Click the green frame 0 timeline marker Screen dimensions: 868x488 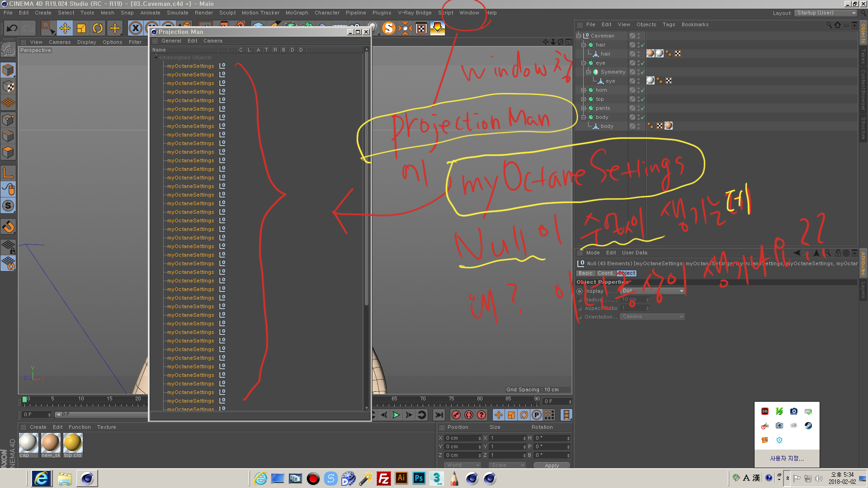tap(24, 399)
